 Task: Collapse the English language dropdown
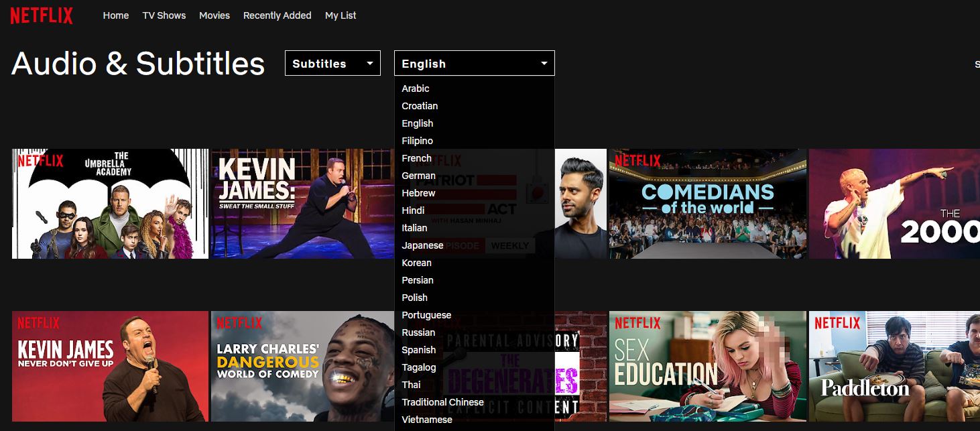(x=475, y=63)
